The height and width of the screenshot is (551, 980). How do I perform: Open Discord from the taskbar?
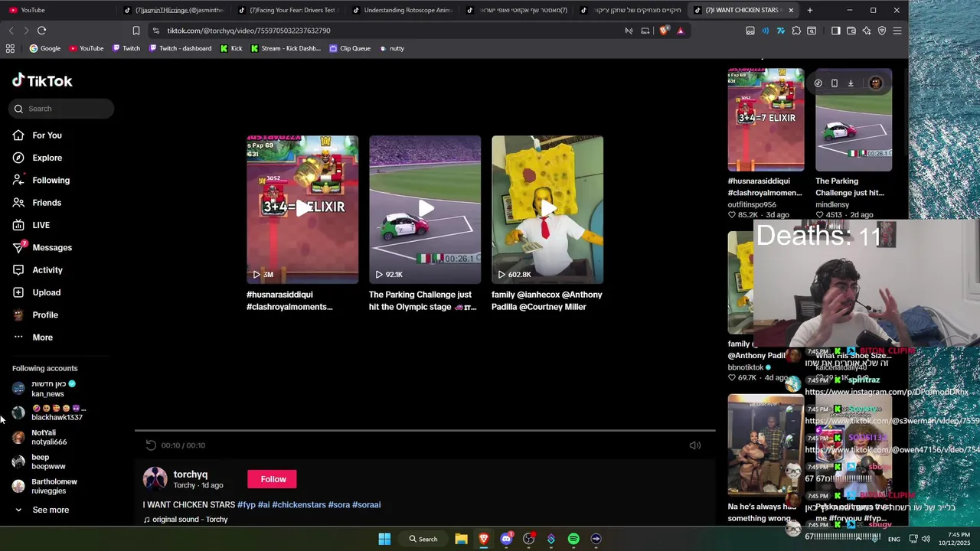click(x=506, y=539)
